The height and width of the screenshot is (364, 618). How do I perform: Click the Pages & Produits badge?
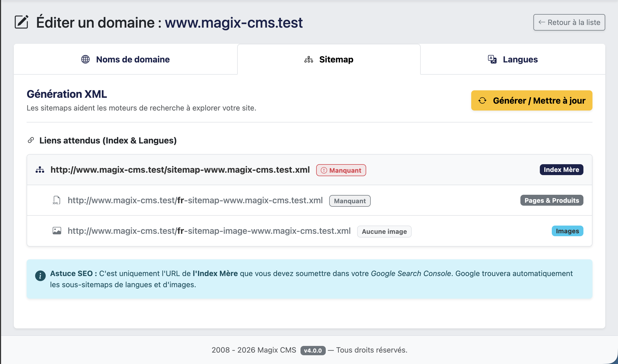(x=552, y=200)
